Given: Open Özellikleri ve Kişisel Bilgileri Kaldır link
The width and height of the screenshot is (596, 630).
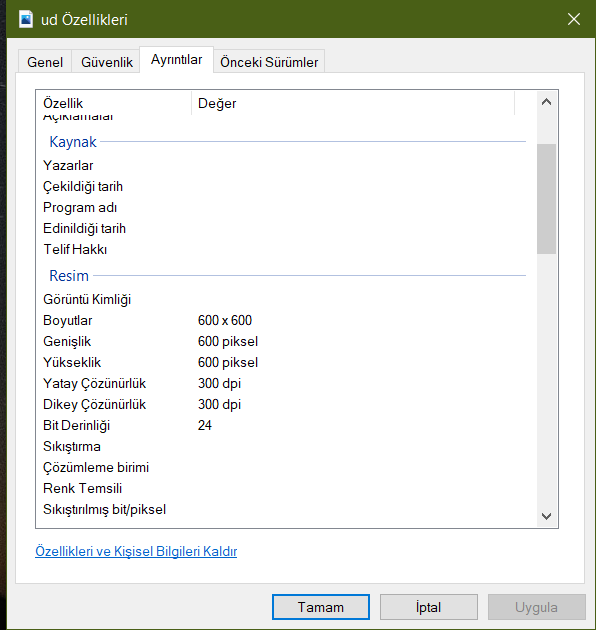Looking at the screenshot, I should (136, 551).
